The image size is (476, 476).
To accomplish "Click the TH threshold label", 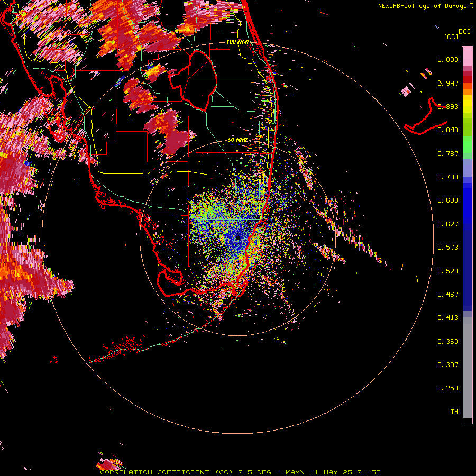I will [454, 411].
